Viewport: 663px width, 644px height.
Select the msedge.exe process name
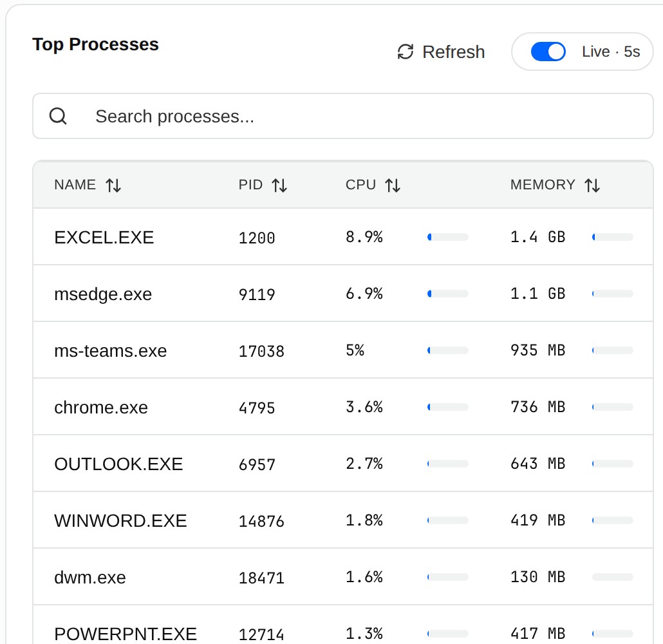coord(103,294)
